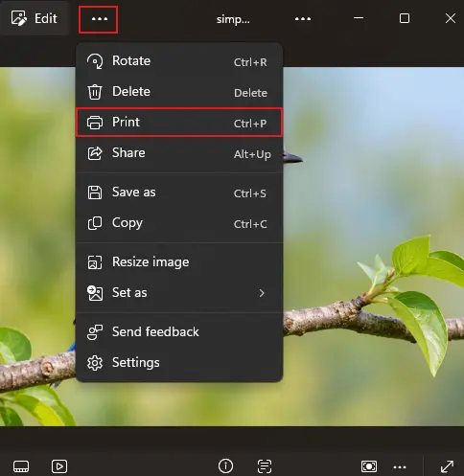
Task: Open Settings from the menu
Action: (x=179, y=363)
